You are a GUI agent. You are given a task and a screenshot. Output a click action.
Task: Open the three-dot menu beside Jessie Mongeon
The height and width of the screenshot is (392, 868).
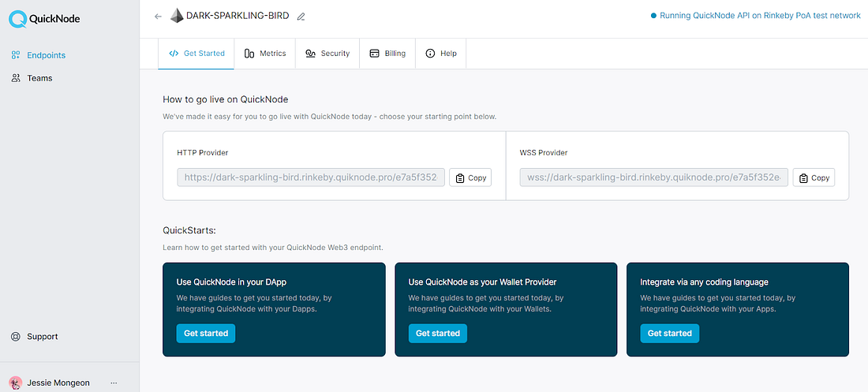[114, 383]
